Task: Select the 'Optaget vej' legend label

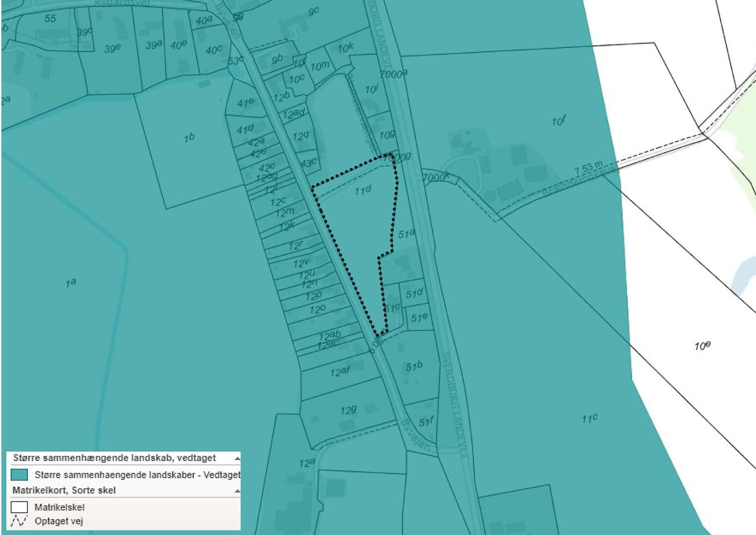Action: click(58, 521)
